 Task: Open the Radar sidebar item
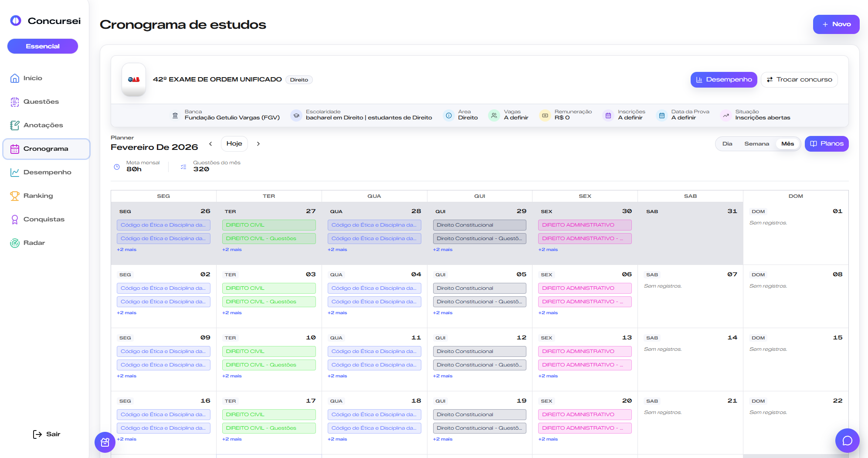pyautogui.click(x=34, y=243)
